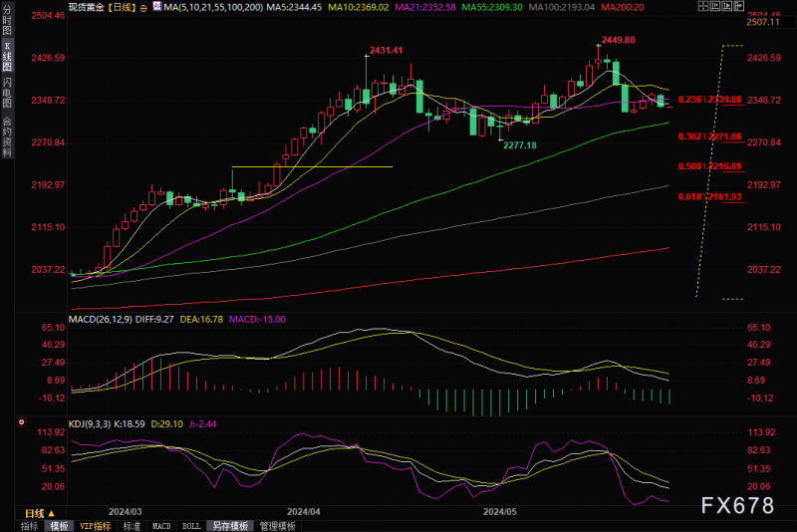This screenshot has height=532, width=797.
Task: Open MA(5,10,21,55,100,200) parameter settings
Action: click(213, 7)
